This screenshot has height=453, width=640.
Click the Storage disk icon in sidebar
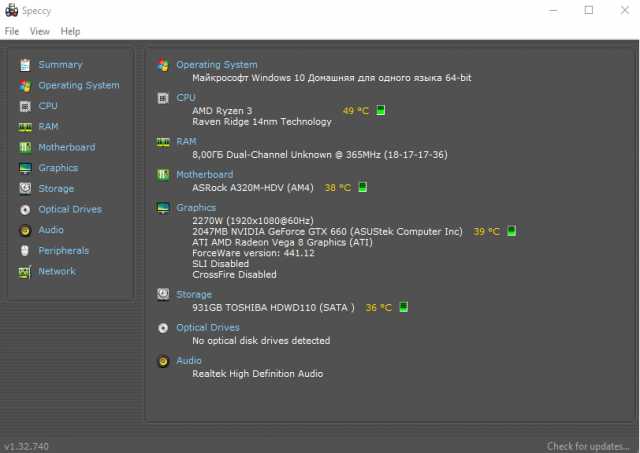pos(25,189)
